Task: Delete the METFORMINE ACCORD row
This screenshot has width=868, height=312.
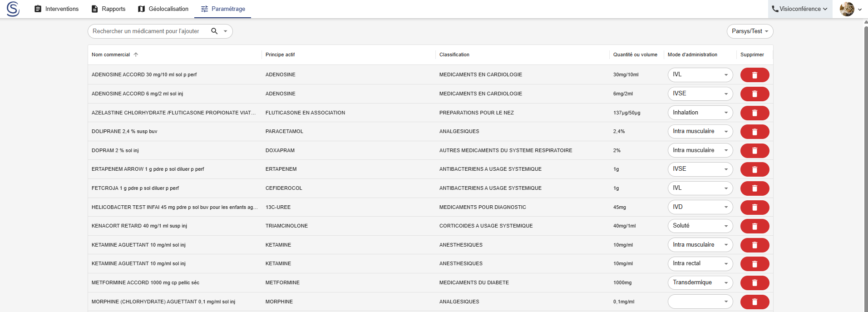Action: [755, 283]
